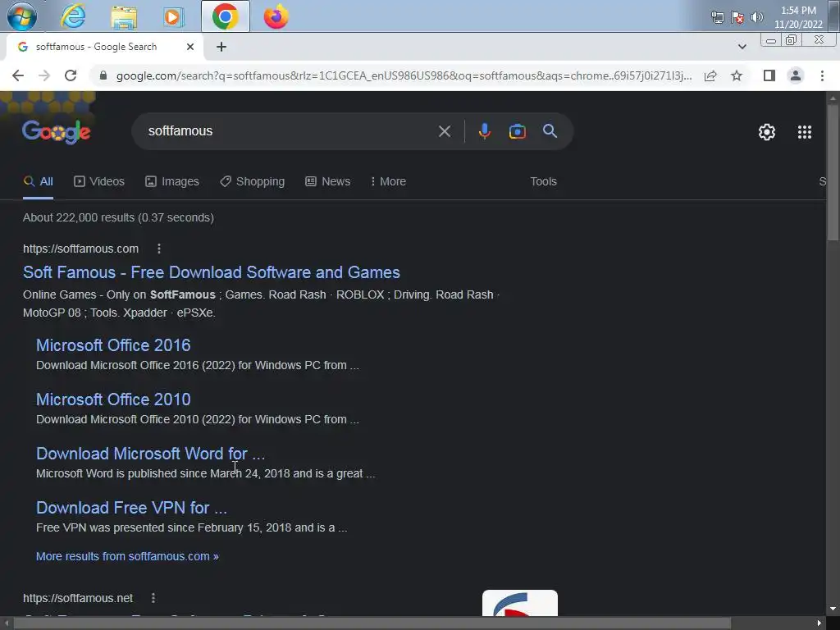This screenshot has height=630, width=840.
Task: Click the Windows Start orb
Action: coord(21,16)
